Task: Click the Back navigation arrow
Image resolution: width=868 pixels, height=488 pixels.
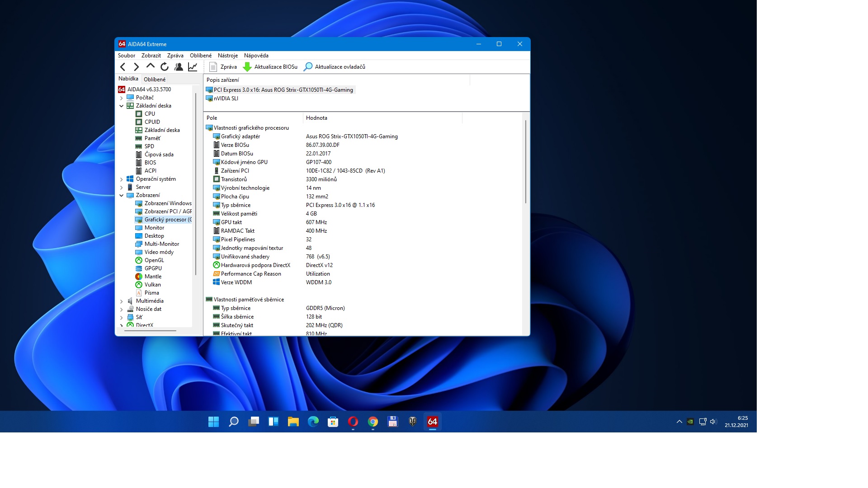Action: tap(123, 67)
